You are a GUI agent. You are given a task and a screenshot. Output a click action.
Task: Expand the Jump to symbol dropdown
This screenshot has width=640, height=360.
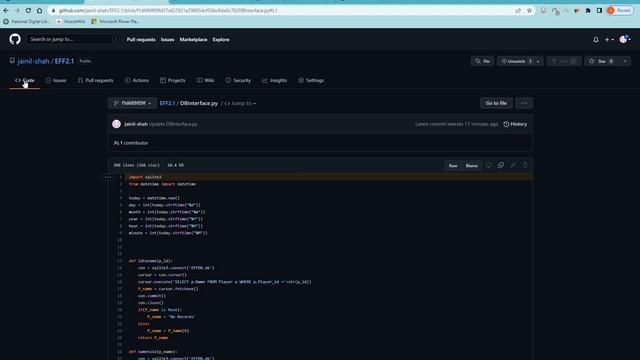(240, 103)
